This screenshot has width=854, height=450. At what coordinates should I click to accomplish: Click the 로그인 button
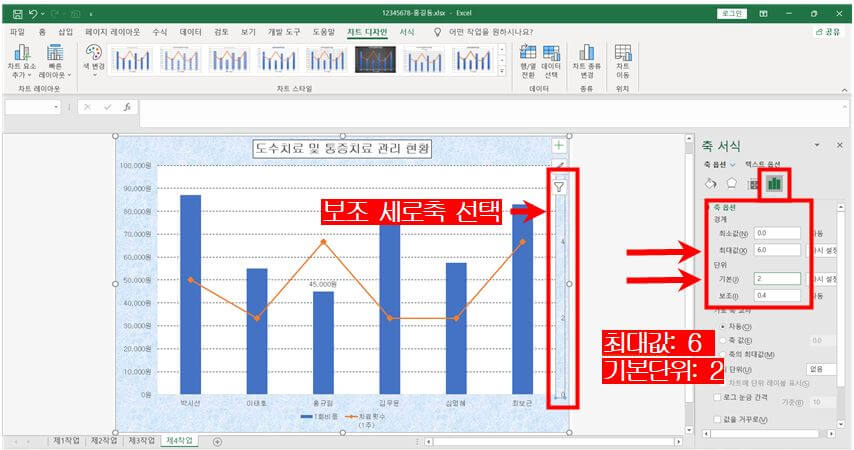tap(731, 14)
